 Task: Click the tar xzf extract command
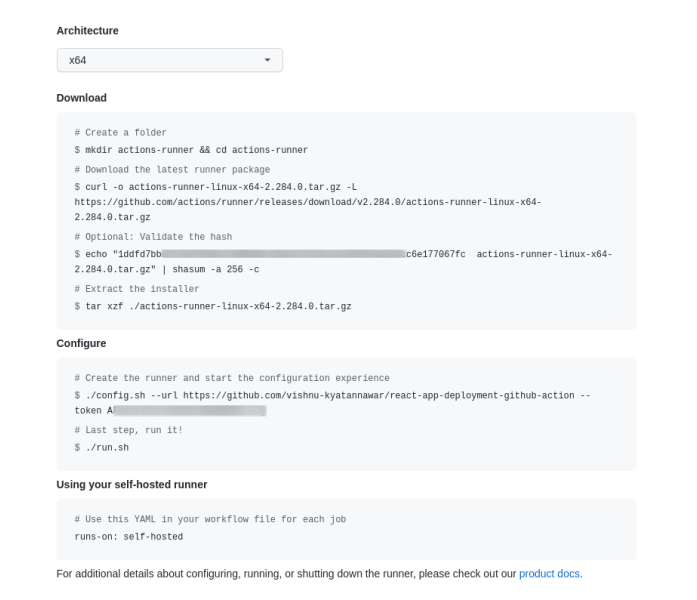[x=217, y=306]
